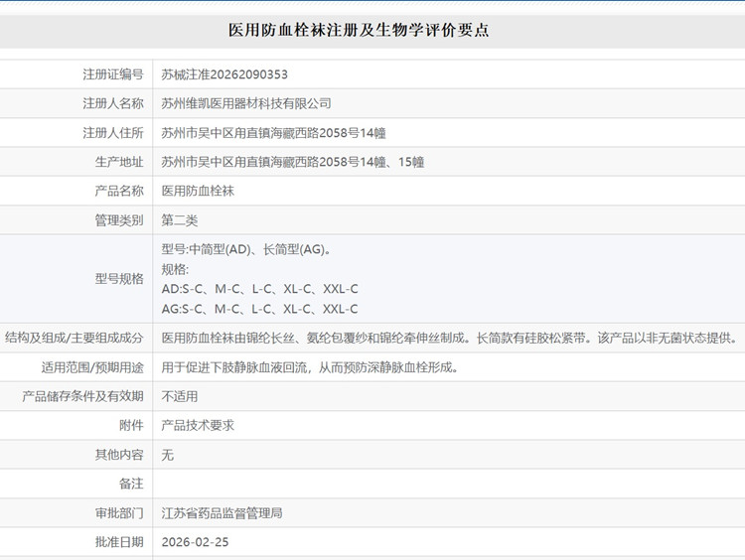
Task: Click product name value 医用防血栓袜
Action: pos(198,191)
